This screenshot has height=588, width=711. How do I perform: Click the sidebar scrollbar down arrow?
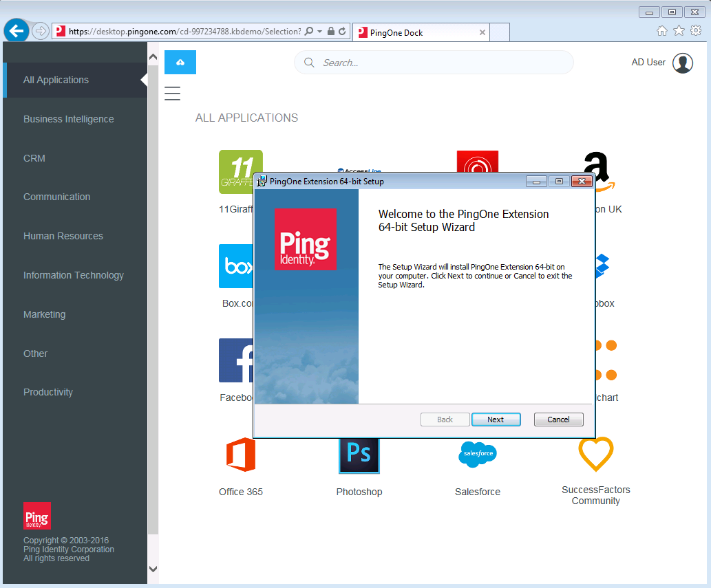tap(153, 569)
